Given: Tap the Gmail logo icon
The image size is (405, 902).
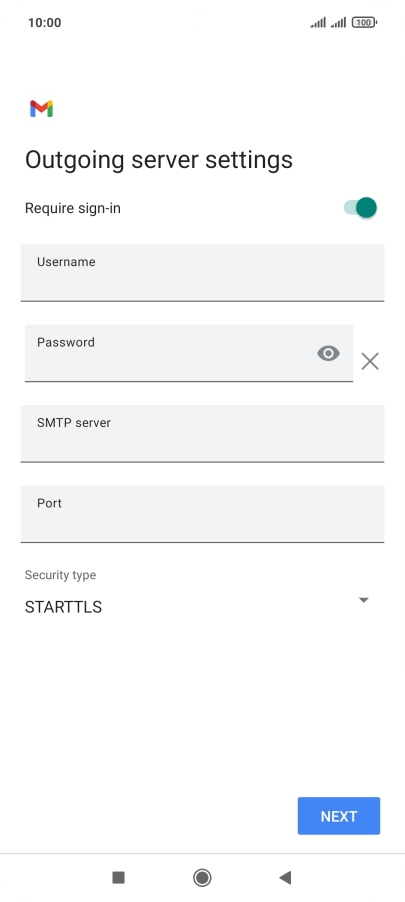Looking at the screenshot, I should click(x=41, y=108).
